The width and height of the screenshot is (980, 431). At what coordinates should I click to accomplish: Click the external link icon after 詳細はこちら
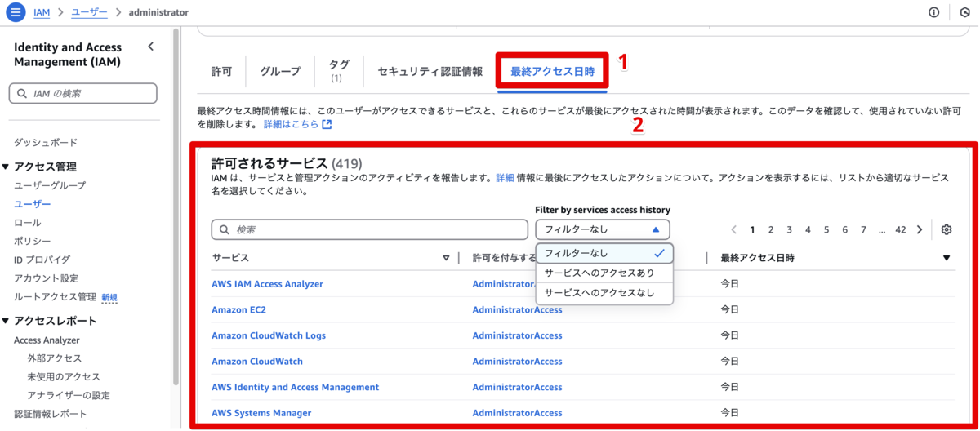[327, 125]
